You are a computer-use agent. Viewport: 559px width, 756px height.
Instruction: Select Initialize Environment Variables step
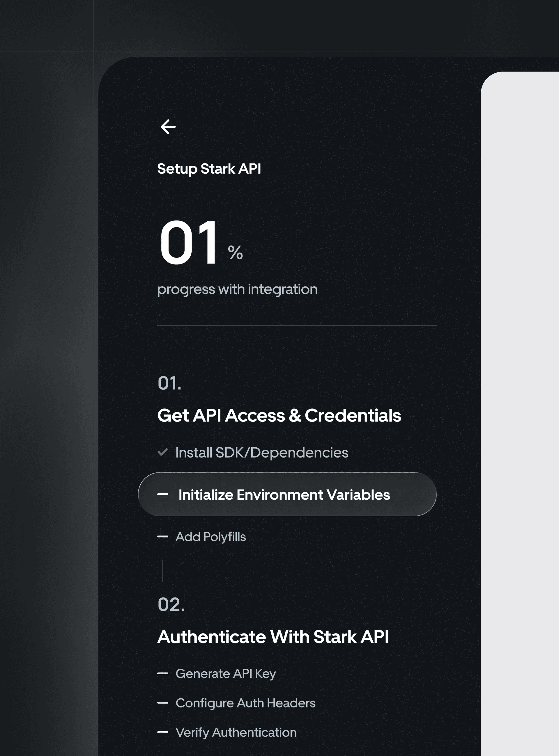click(x=284, y=495)
